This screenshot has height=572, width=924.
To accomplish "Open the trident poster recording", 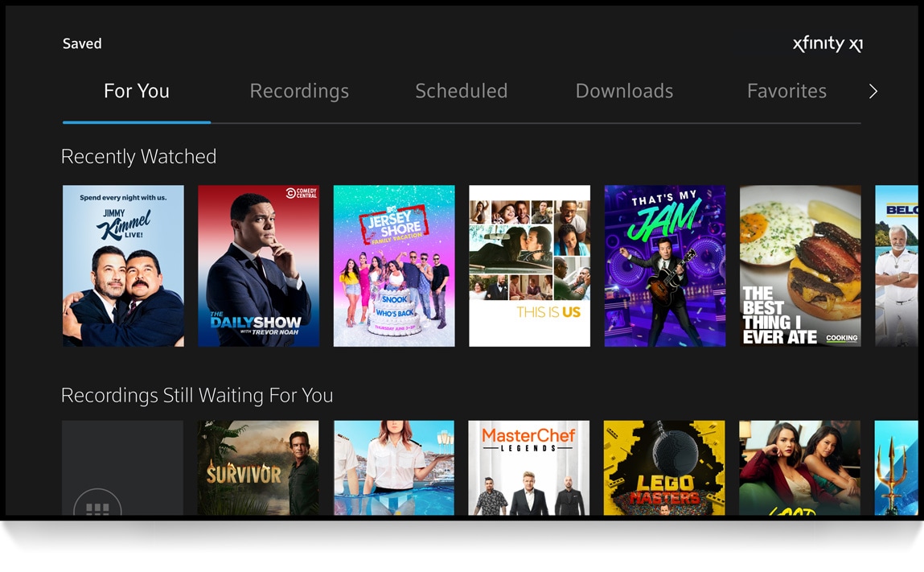I will point(897,467).
